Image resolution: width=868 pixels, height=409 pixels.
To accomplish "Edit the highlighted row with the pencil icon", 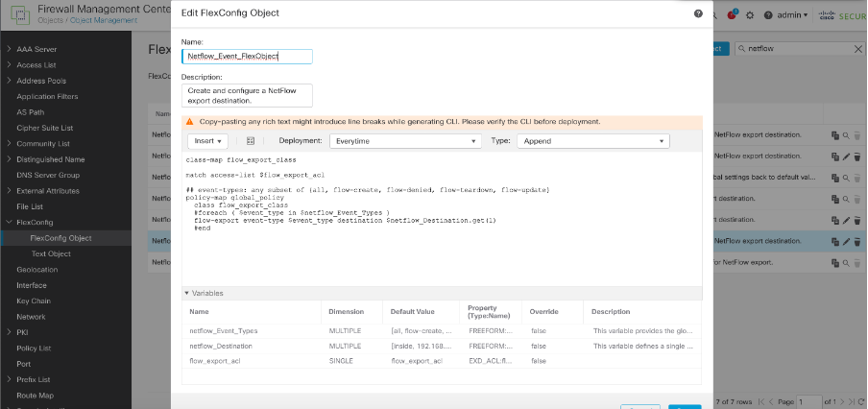I will pos(846,242).
